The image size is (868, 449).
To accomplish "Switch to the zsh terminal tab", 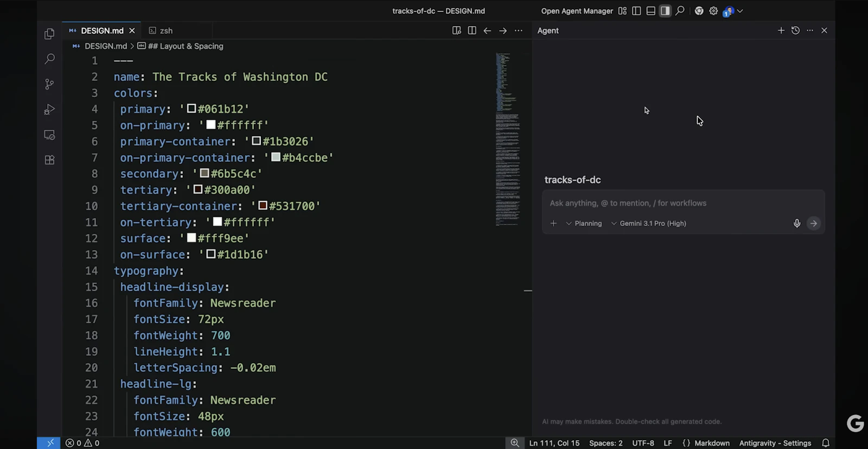I will (161, 31).
